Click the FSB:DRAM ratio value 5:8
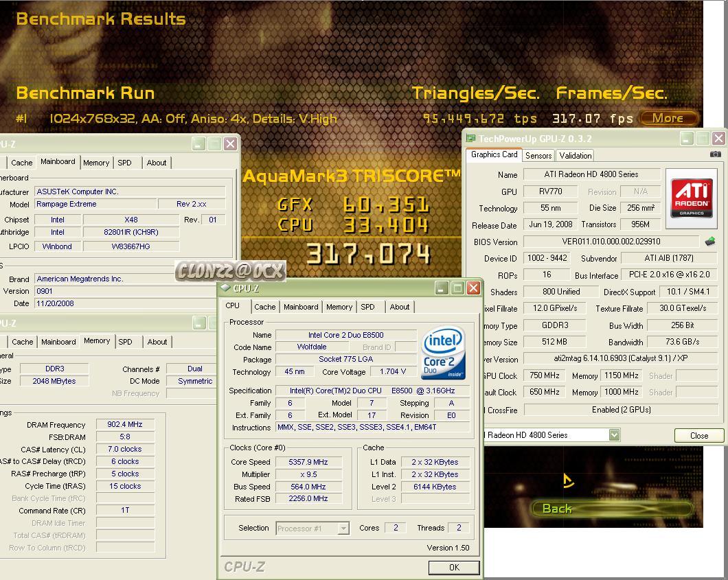728x580 pixels. click(x=125, y=437)
